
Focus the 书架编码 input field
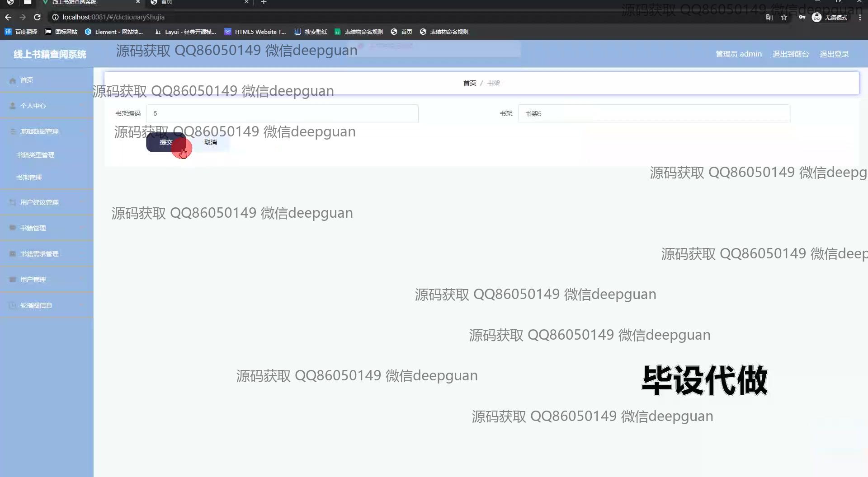[x=282, y=113]
